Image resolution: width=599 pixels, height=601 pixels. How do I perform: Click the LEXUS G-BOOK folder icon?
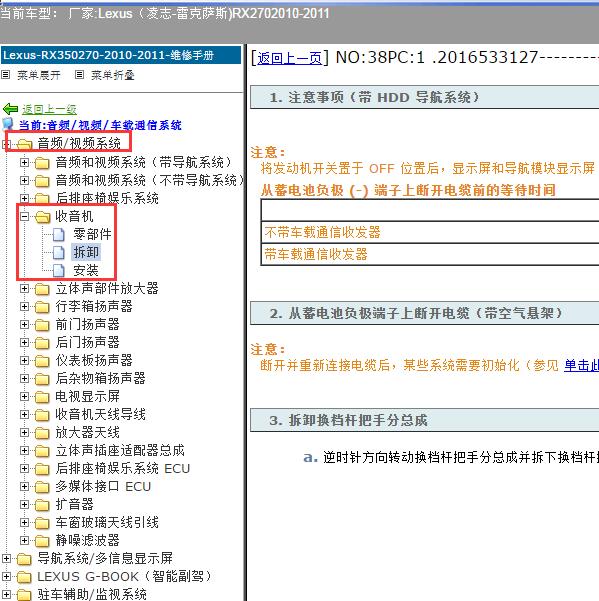pos(24,577)
